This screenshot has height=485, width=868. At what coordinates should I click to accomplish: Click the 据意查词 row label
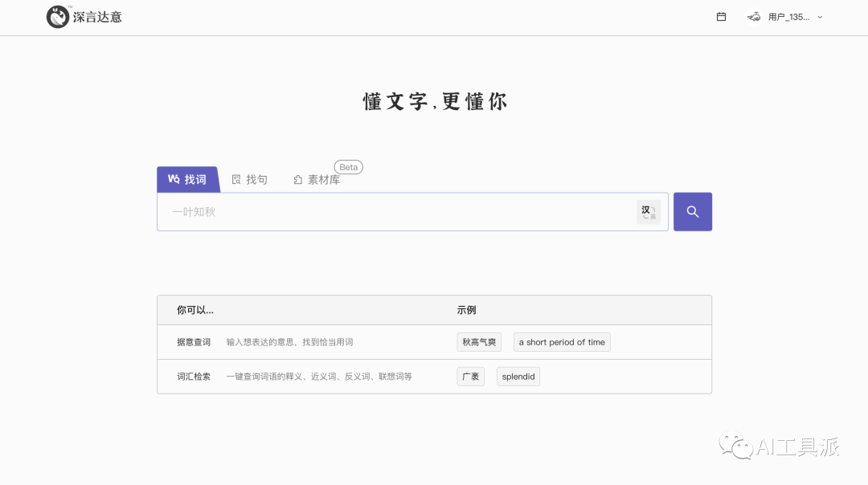194,342
